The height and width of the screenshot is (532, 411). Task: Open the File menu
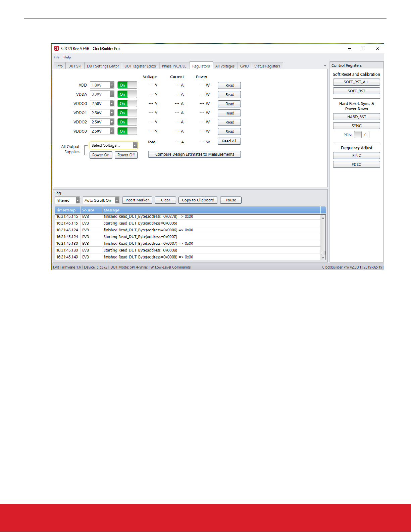tap(57, 57)
